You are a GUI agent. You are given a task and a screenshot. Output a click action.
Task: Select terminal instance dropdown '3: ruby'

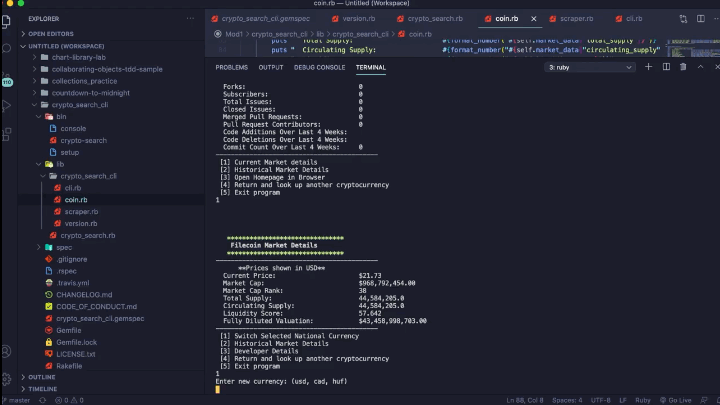(x=590, y=68)
